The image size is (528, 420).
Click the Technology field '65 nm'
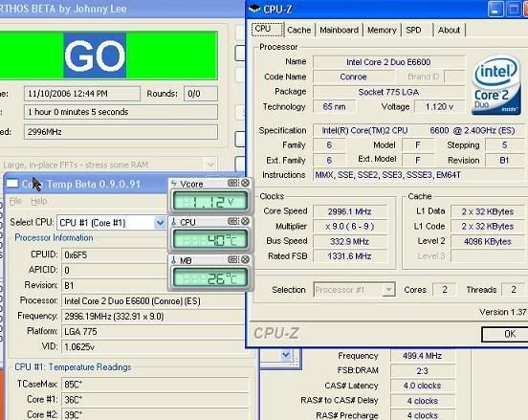334,107
